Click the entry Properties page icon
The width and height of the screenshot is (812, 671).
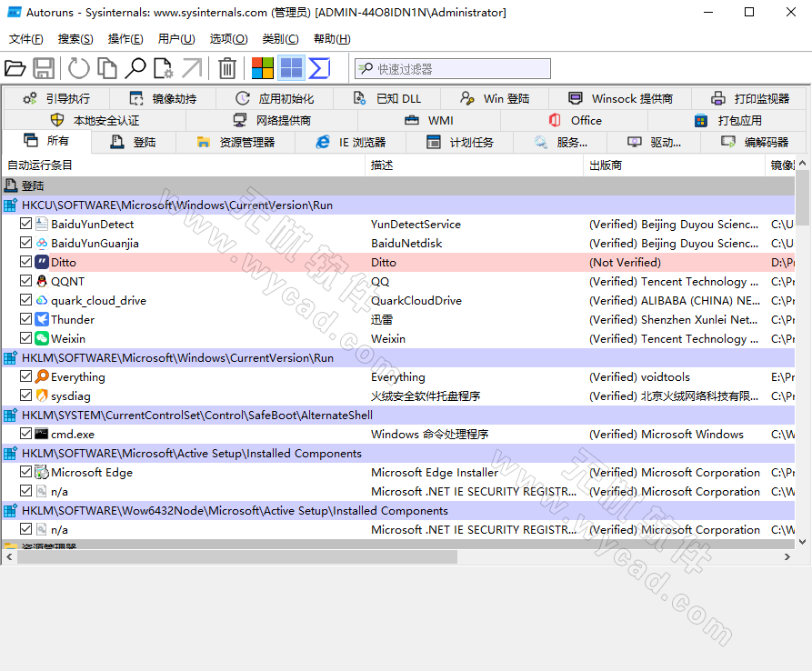[x=163, y=68]
